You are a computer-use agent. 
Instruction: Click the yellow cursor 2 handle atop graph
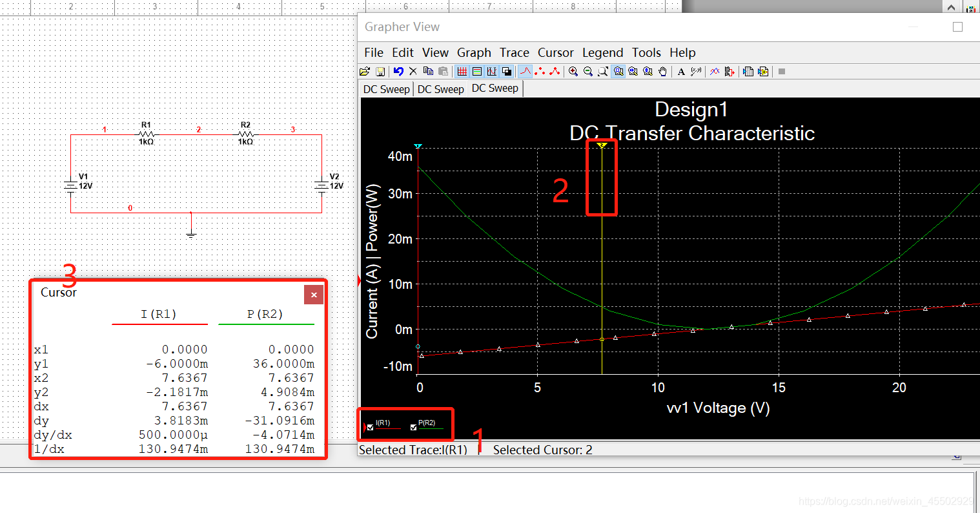click(x=602, y=146)
